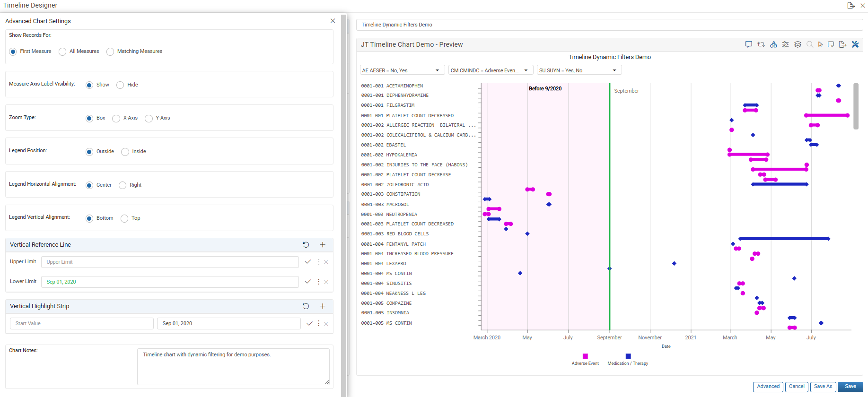Click the shapes icon in chart toolbar
Viewport: 868px width, 397px height.
773,44
